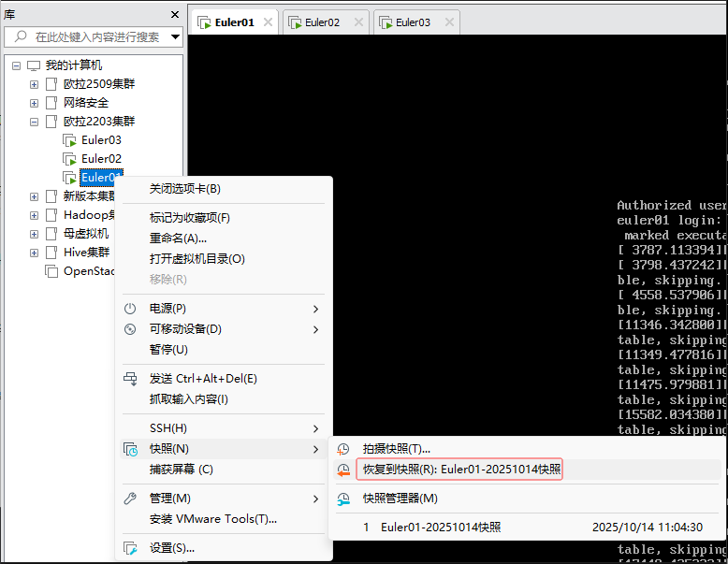Select snapshot 1 Euler01-20251014快照 entry
The image size is (728, 564).
[527, 528]
